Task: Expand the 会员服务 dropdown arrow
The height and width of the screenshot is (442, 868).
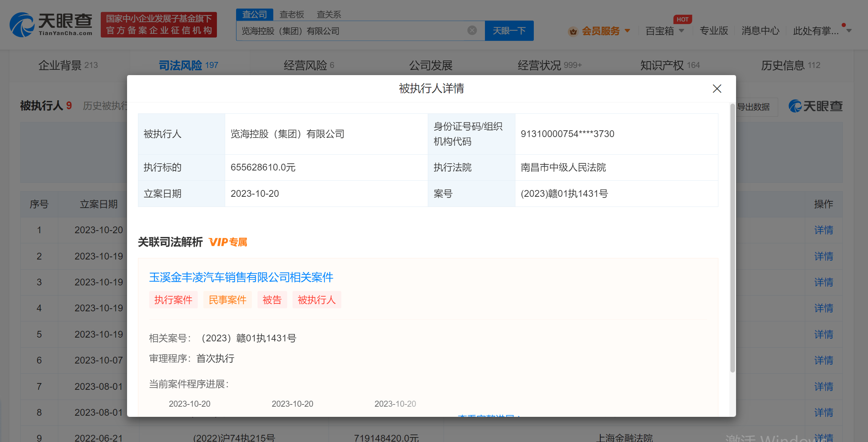Action: (x=627, y=31)
